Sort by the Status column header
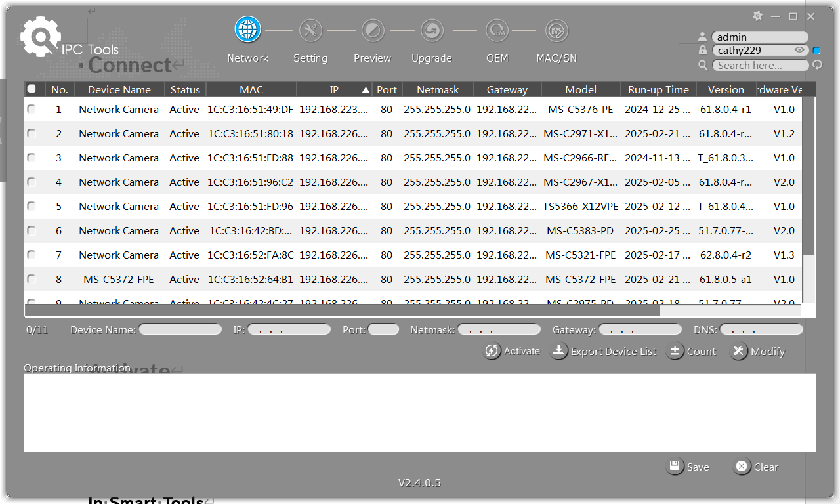Viewport: 840px width, 504px height. [185, 89]
